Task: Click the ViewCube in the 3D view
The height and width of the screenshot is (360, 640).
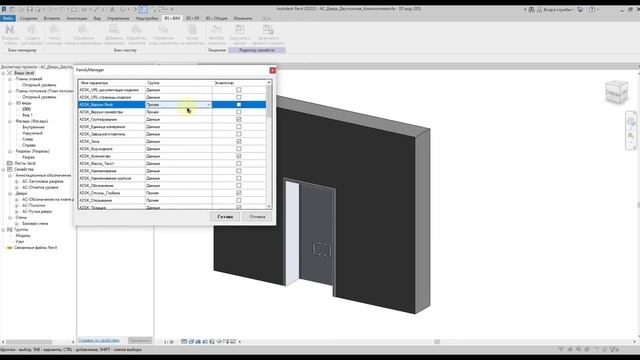Action: 616,92
